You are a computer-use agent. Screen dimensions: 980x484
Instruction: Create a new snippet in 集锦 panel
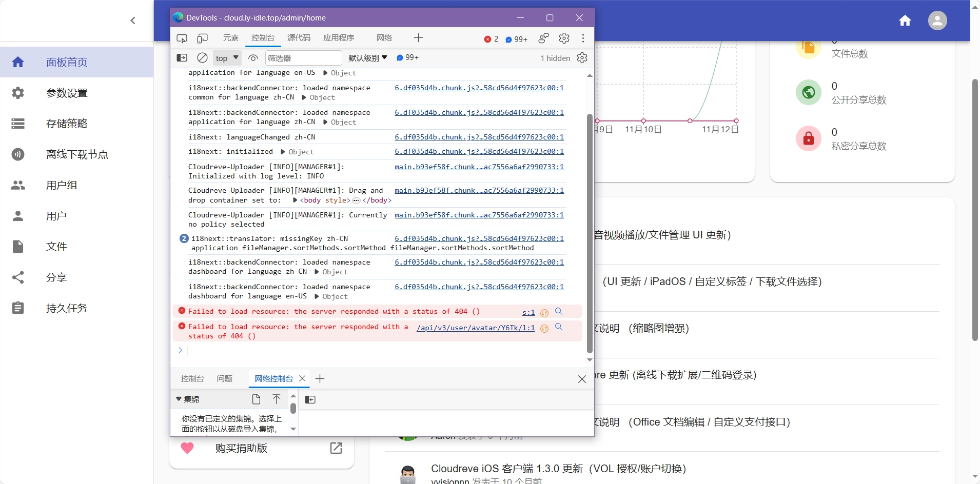pos(256,399)
